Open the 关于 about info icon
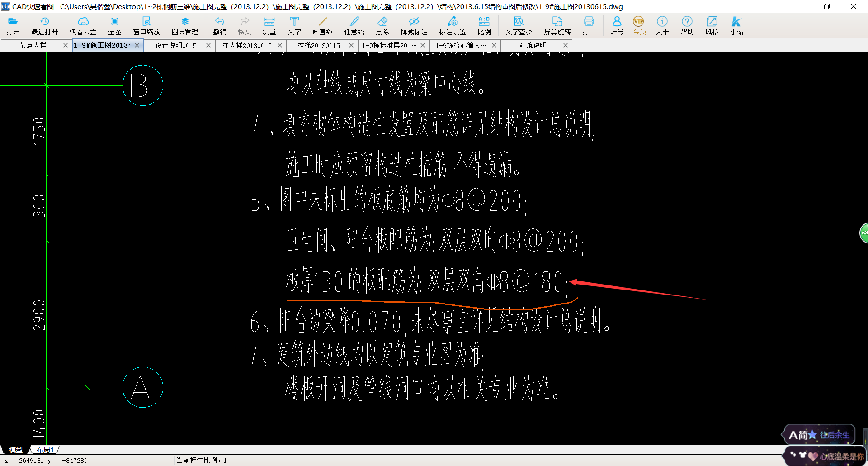Screen dimensions: 868x466 (662, 26)
